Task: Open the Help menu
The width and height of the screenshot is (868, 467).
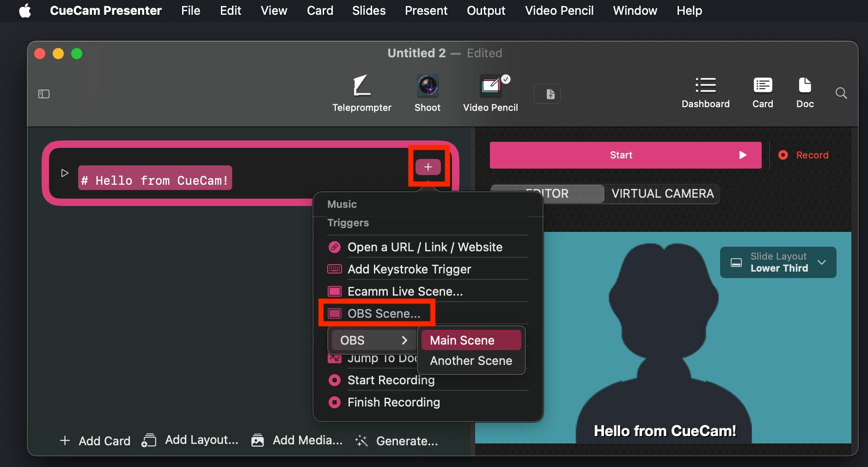Action: [x=690, y=11]
